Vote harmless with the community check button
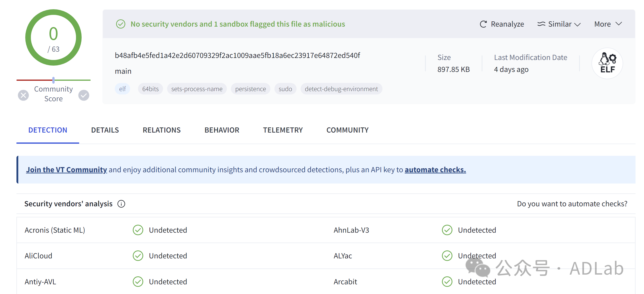 [84, 95]
